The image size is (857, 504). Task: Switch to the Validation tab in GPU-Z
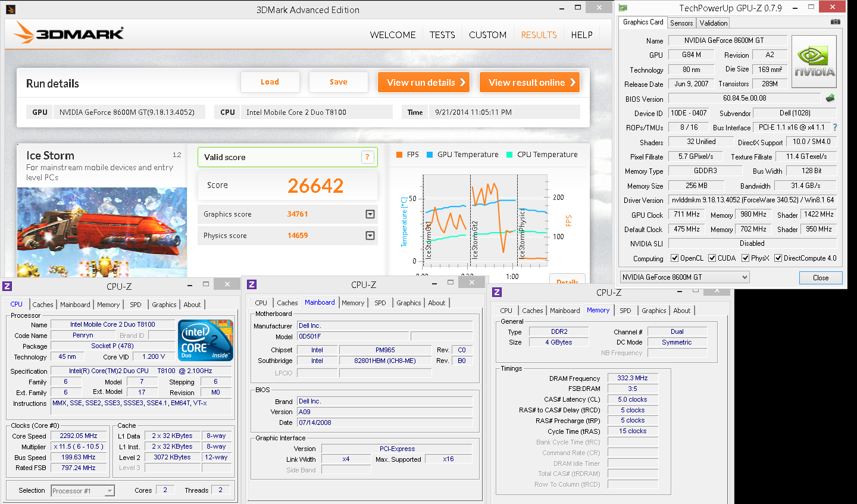tap(713, 23)
